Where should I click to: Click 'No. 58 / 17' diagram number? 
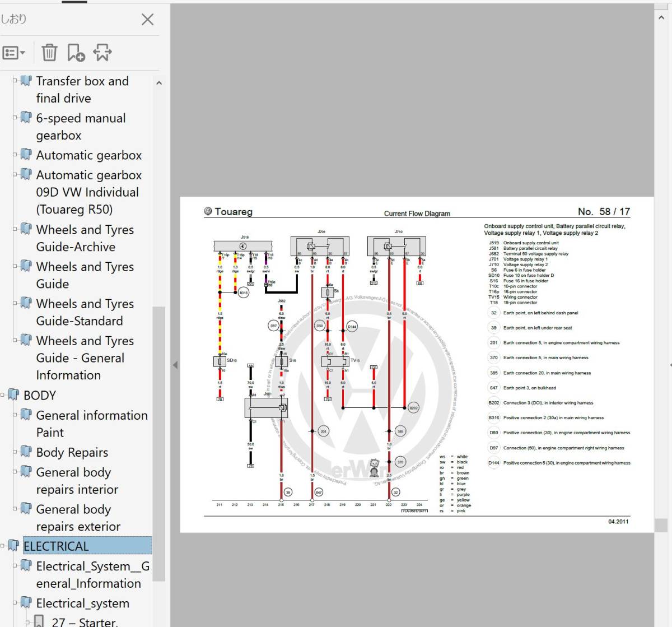(x=604, y=212)
